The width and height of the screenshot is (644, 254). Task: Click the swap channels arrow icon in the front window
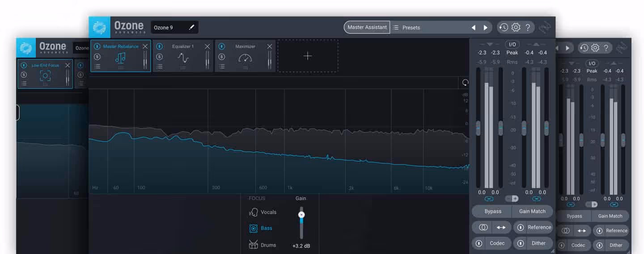point(501,227)
